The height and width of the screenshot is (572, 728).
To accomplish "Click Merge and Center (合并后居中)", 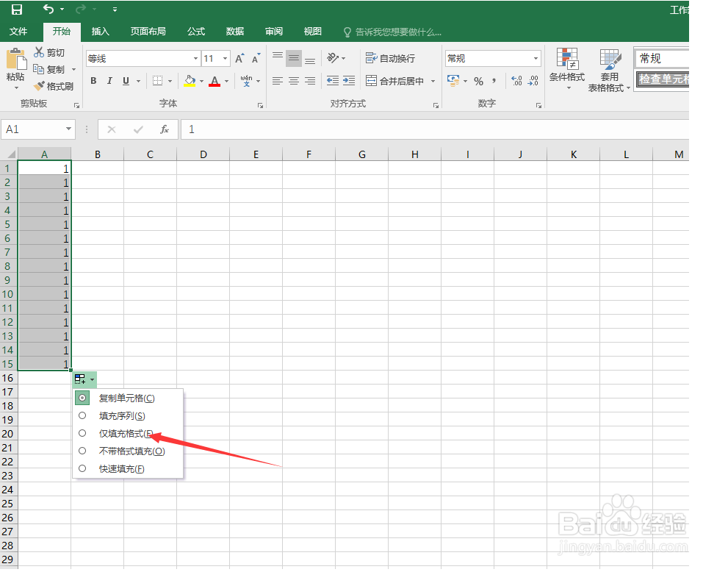I will 397,81.
